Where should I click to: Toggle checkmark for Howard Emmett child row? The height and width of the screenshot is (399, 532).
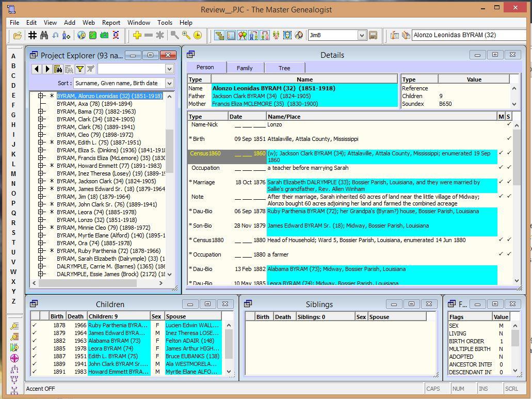point(35,372)
